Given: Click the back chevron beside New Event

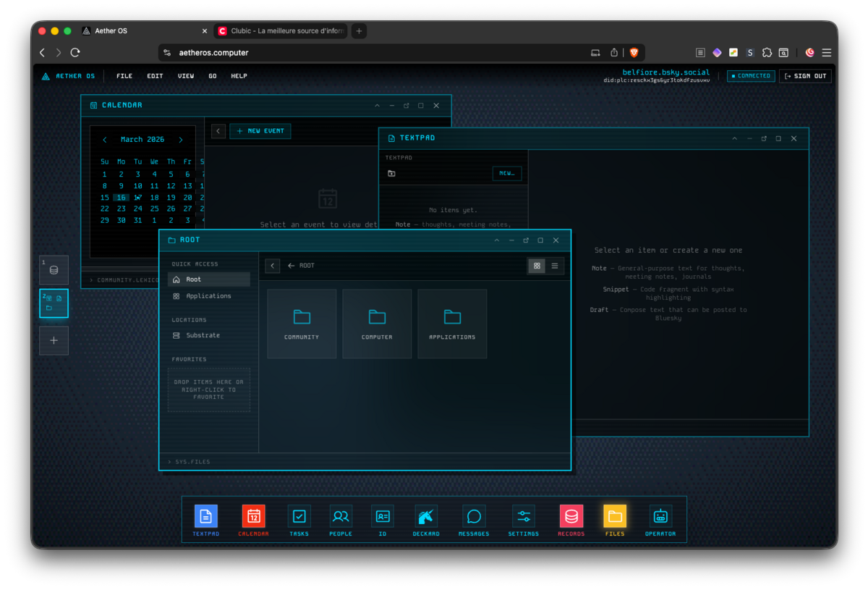Looking at the screenshot, I should [x=218, y=131].
